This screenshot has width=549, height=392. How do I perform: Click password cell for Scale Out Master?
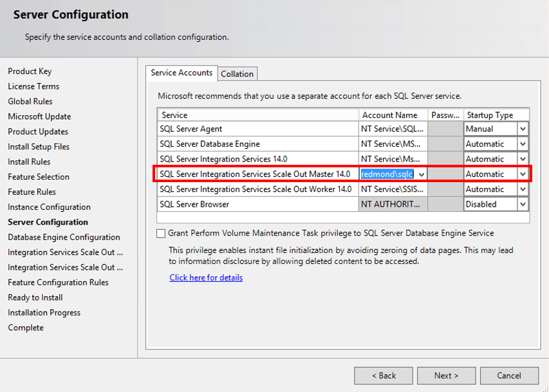[x=445, y=174]
